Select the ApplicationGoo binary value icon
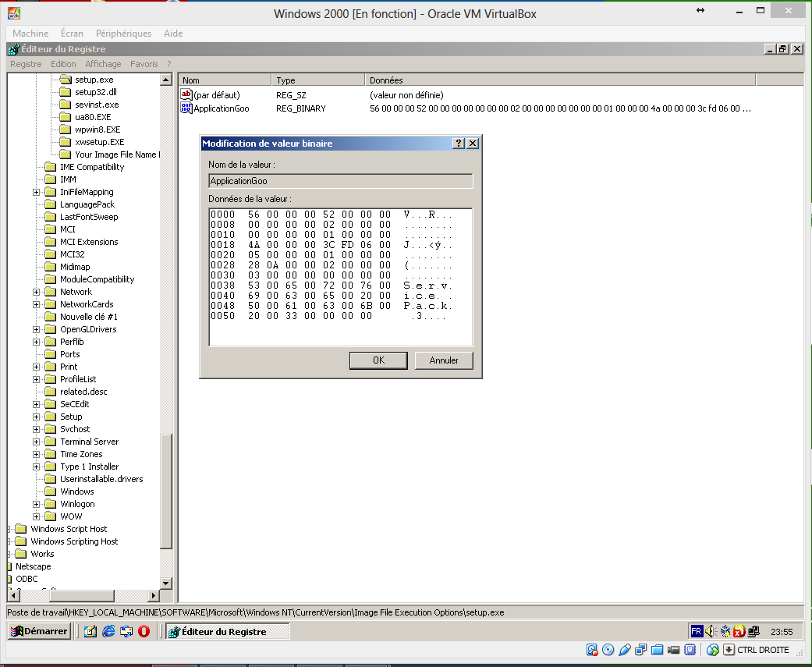 186,108
